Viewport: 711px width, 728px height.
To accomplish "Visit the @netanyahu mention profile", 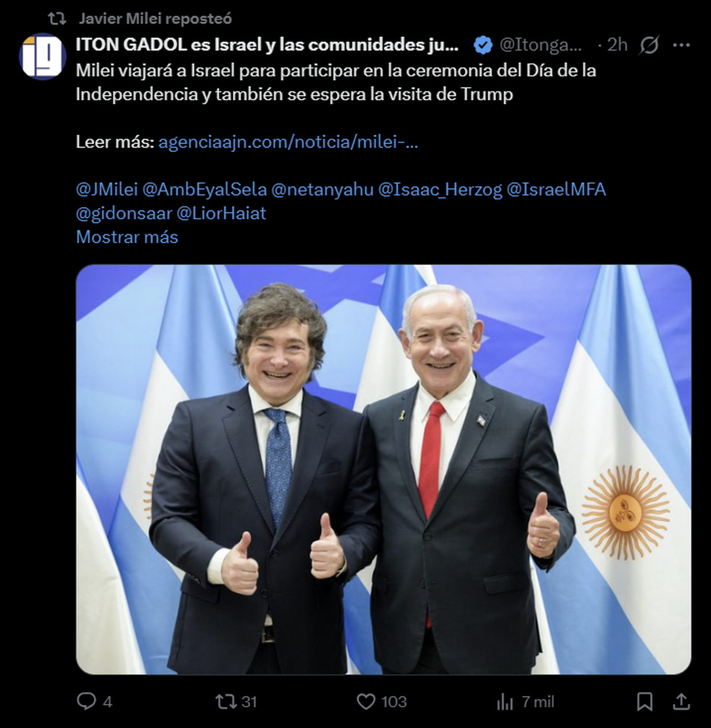I will click(x=322, y=190).
